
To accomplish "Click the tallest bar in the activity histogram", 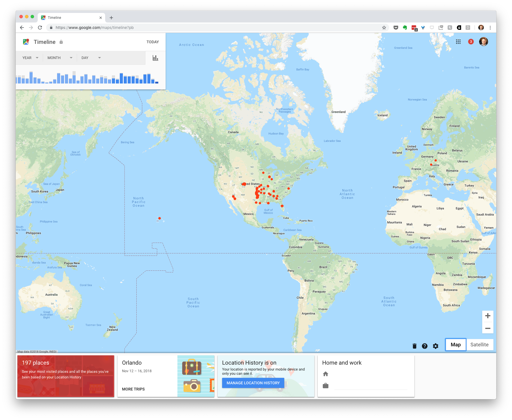I will [x=31, y=78].
